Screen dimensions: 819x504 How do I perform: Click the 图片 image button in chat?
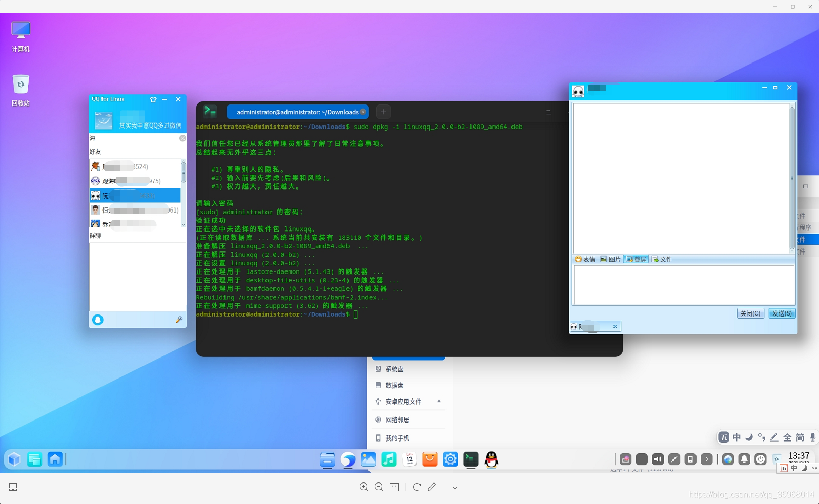coord(610,259)
